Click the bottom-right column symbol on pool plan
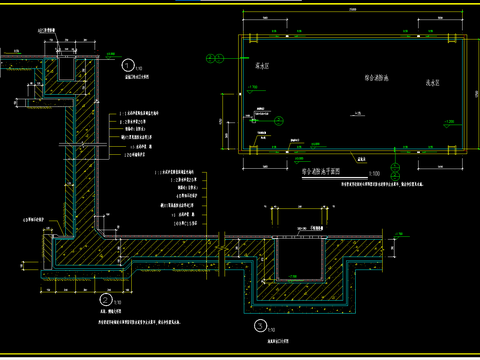Screen dimensions: 480x360 pyautogui.click(x=452, y=150)
